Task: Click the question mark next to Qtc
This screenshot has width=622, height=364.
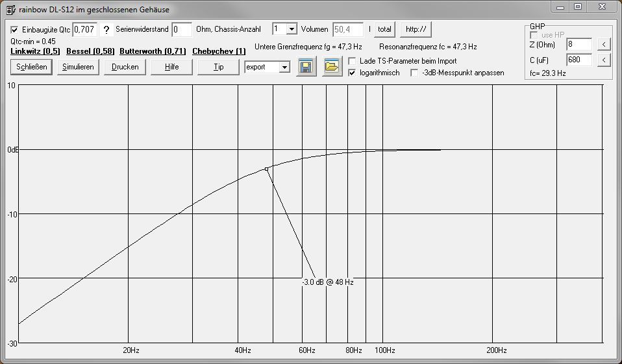Action: click(106, 30)
